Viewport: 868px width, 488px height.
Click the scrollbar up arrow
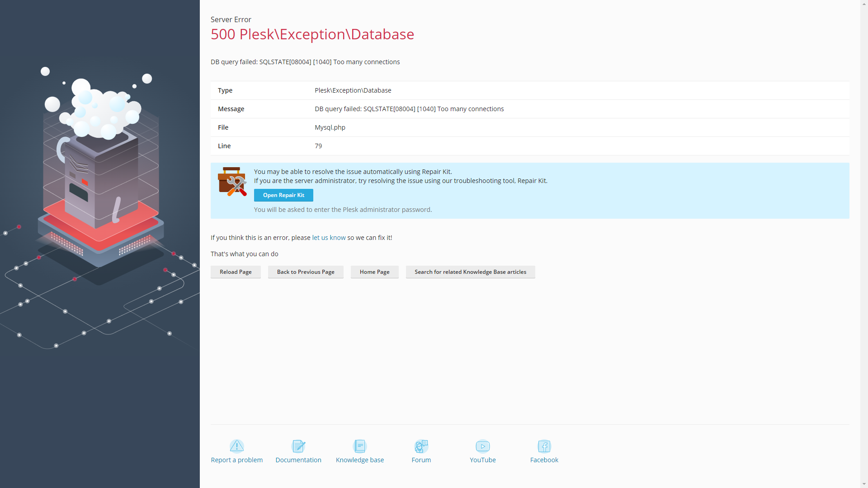pyautogui.click(x=864, y=4)
